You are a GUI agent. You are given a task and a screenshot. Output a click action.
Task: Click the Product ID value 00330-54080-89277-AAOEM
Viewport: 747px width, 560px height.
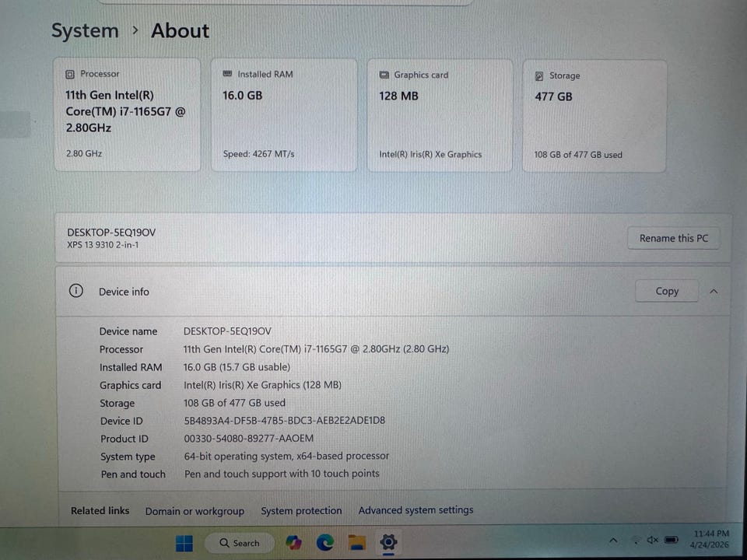click(249, 438)
